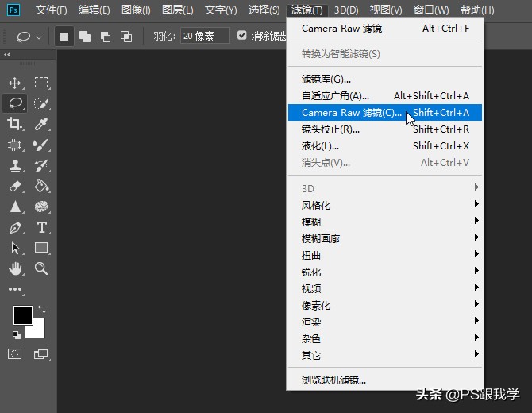Viewport: 532px width, 413px height.
Task: Collapse the toolbox with double arrows
Action: (7, 54)
